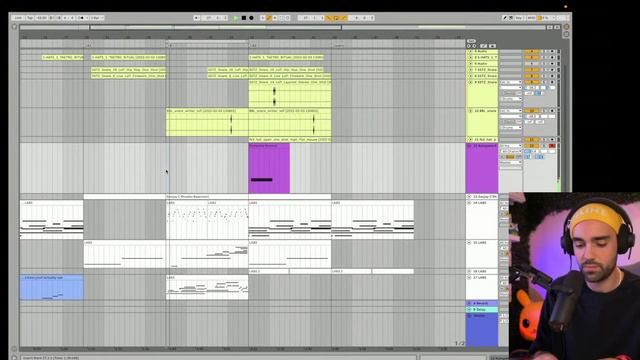Open input type dropdown of track 9 SSTZ_Snare

point(511,82)
